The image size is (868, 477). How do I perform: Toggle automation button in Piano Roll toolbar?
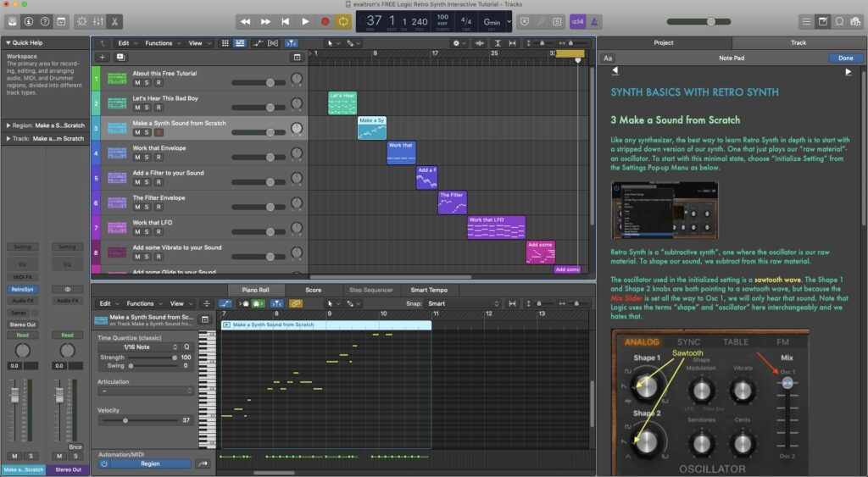pyautogui.click(x=225, y=303)
